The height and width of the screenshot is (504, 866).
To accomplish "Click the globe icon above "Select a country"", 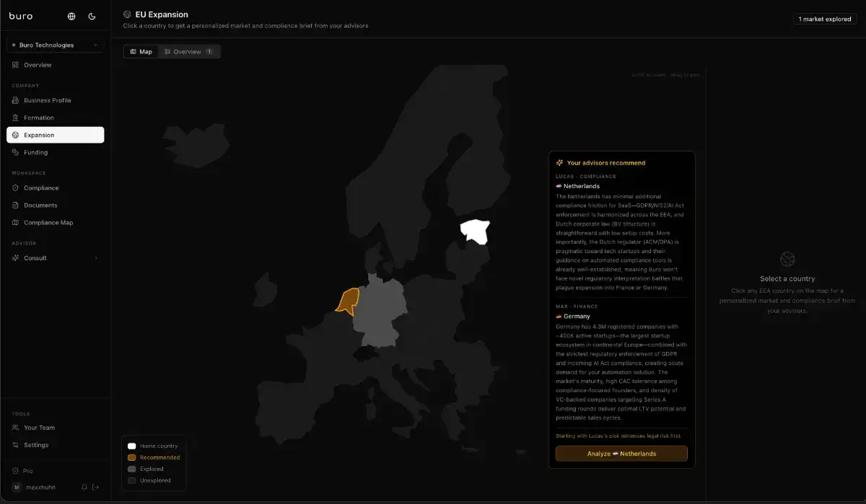I will click(x=787, y=259).
